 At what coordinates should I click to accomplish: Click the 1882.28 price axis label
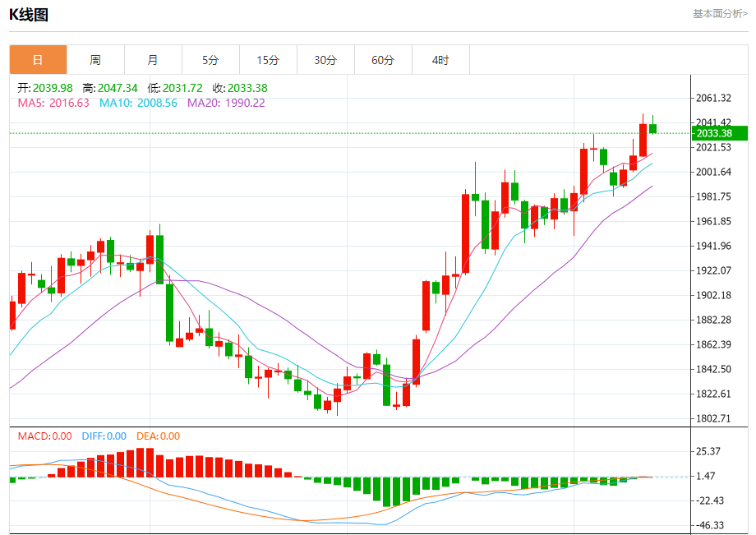click(x=713, y=320)
